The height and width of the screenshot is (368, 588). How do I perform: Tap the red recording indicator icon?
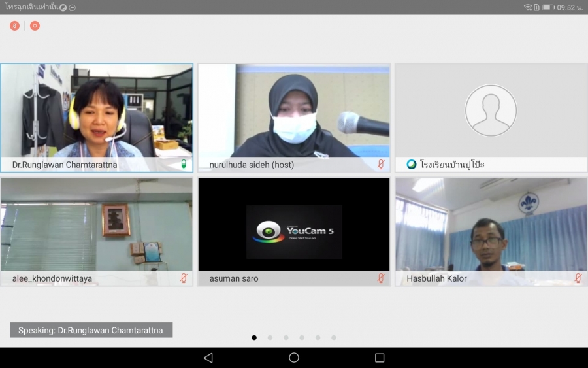tap(35, 26)
